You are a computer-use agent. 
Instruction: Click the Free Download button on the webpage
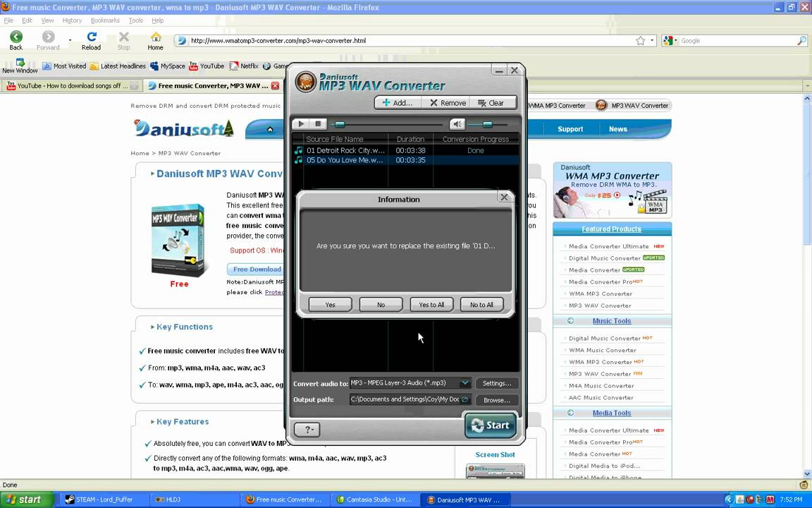257,269
